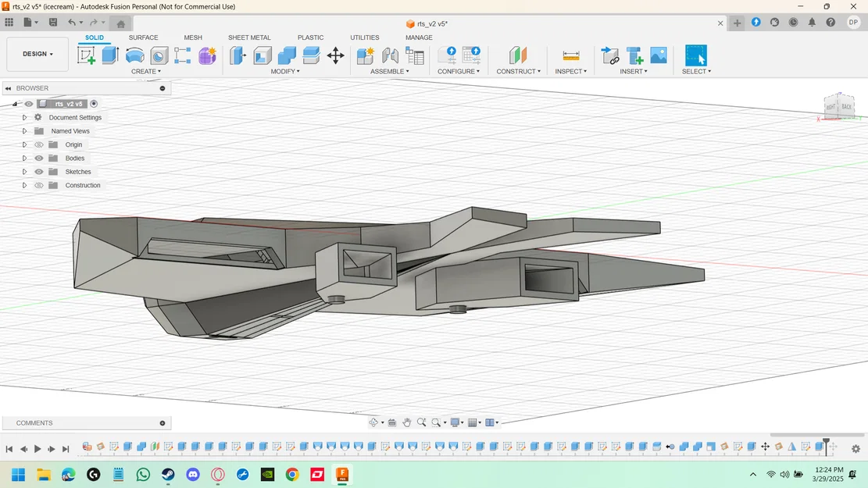Select the Move/Copy tool
The width and height of the screenshot is (868, 488).
(x=335, y=55)
